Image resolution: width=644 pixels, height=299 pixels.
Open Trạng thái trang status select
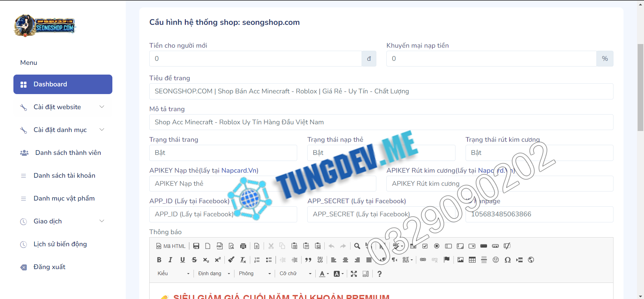coord(223,153)
